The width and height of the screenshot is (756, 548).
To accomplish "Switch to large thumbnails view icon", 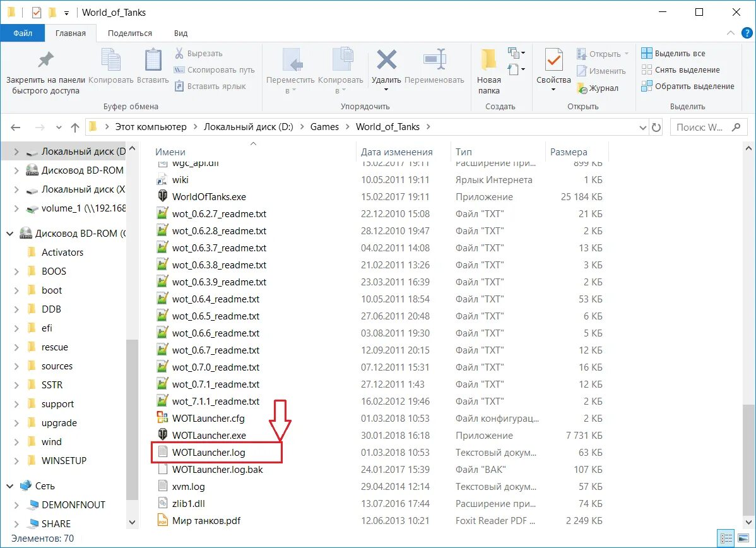I will point(743,538).
